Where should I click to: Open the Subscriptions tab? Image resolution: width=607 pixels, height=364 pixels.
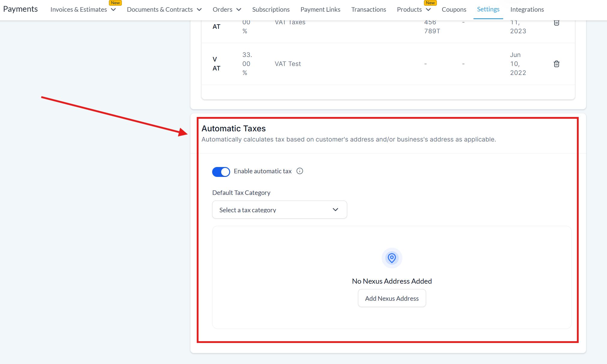pyautogui.click(x=271, y=10)
